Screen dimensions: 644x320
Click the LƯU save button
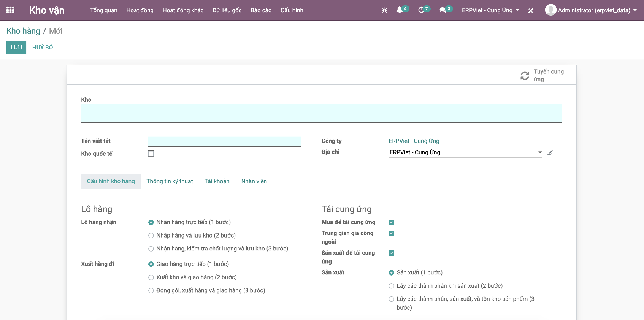click(16, 48)
